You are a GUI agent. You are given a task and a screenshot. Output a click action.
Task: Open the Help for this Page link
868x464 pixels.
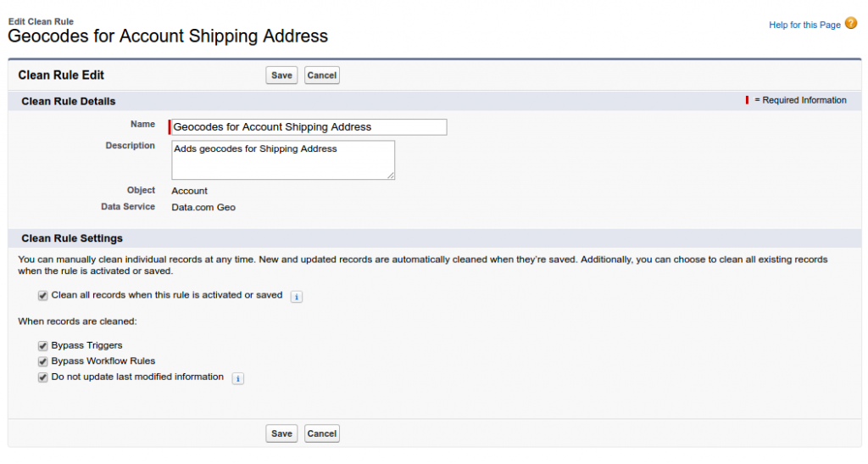tap(804, 25)
